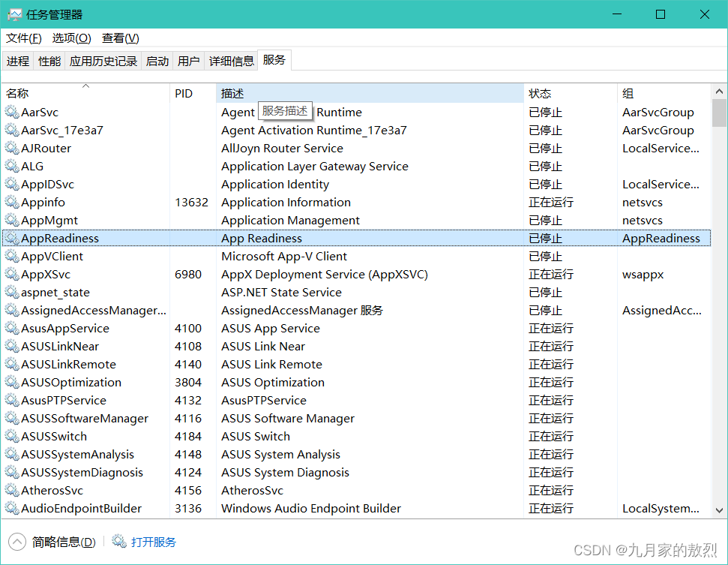This screenshot has height=565, width=728.
Task: Click the ASUSLinkNear service gear icon
Action: [12, 346]
